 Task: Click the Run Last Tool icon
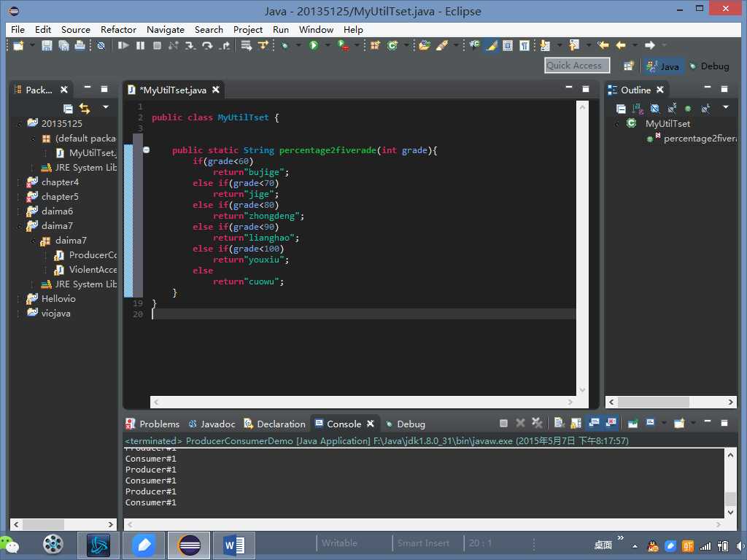343,46
